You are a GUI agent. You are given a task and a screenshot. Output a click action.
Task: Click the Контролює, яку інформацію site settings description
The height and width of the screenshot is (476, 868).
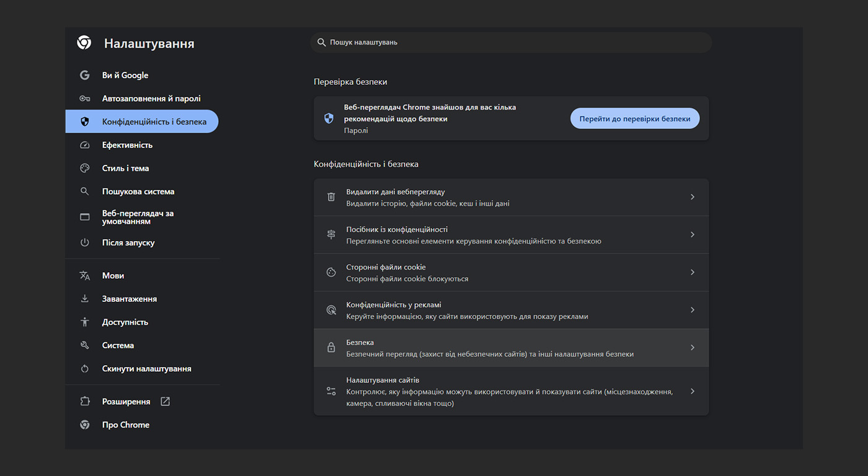510,397
